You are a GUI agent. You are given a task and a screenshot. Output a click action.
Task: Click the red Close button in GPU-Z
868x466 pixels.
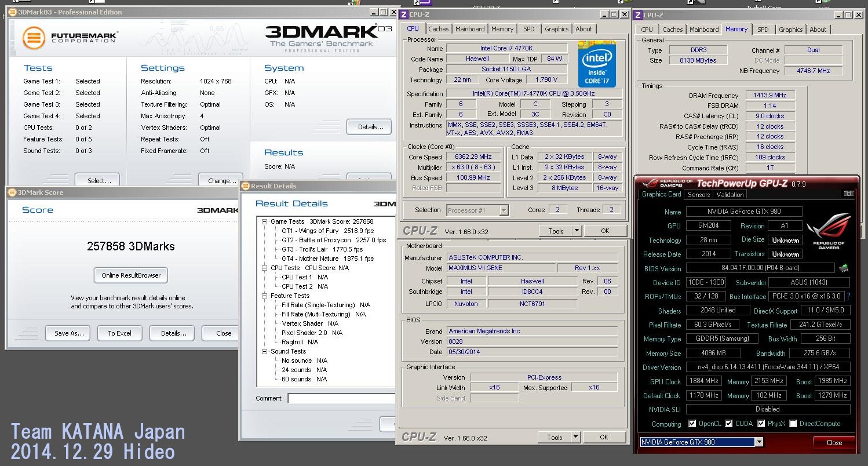[834, 442]
